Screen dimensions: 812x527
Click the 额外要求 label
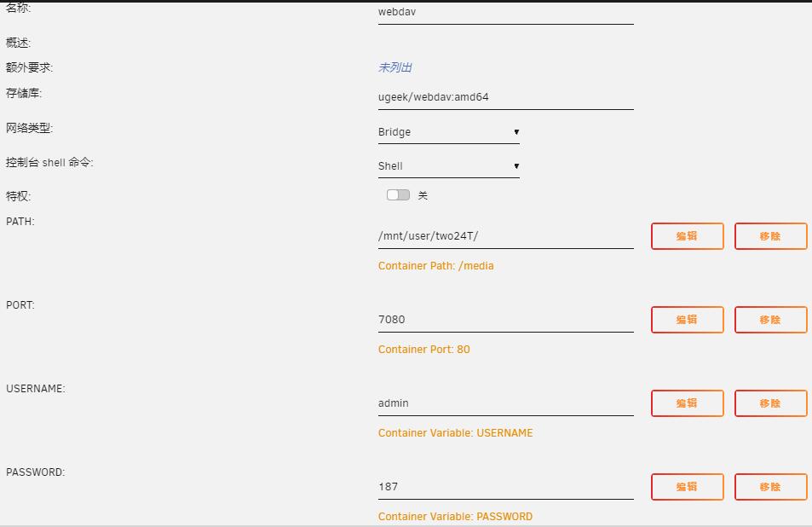30,67
